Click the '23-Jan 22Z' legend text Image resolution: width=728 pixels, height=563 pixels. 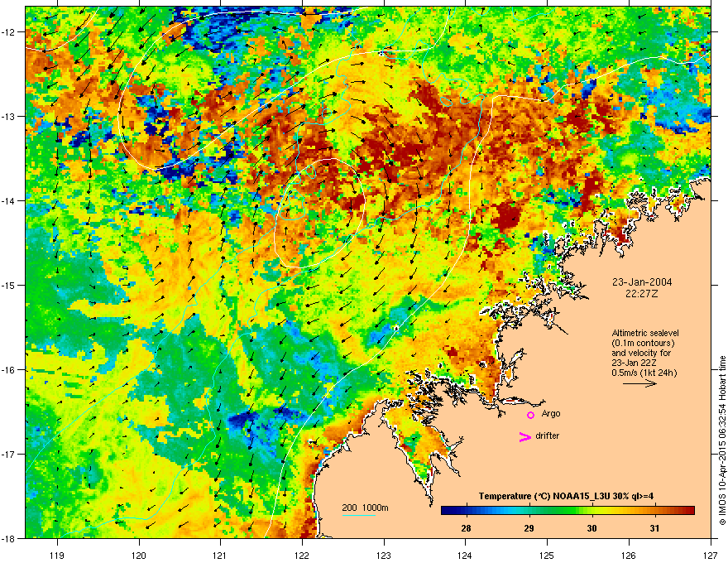(x=634, y=363)
